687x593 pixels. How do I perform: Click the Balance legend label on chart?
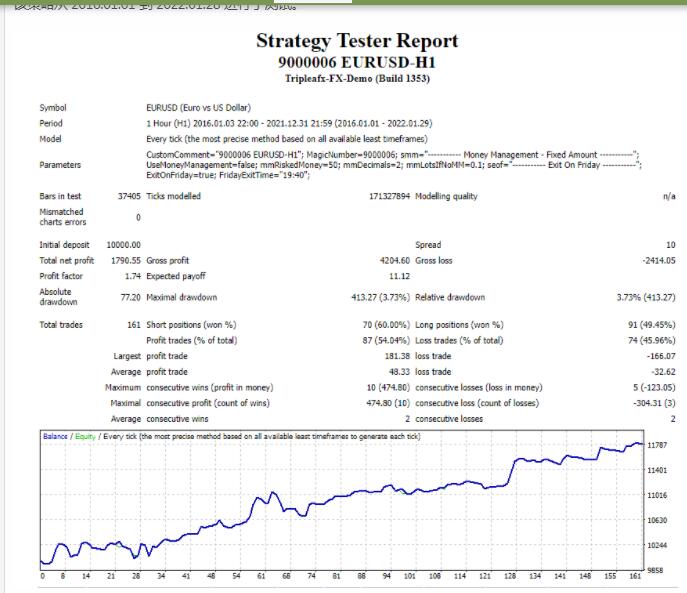55,437
